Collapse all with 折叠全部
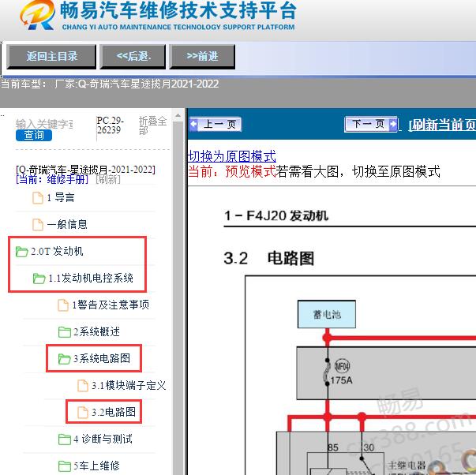 pyautogui.click(x=152, y=125)
